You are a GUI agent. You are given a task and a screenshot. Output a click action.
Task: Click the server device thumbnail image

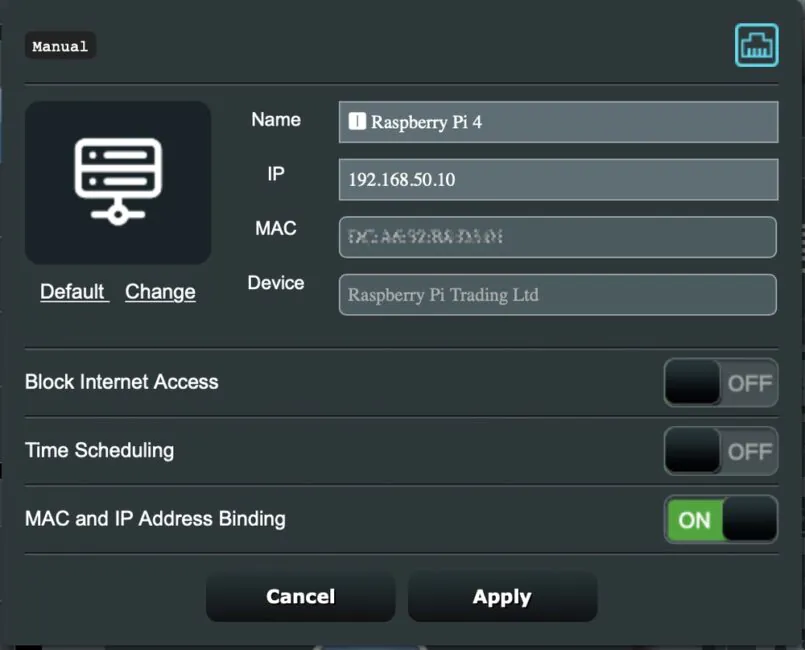pos(118,183)
